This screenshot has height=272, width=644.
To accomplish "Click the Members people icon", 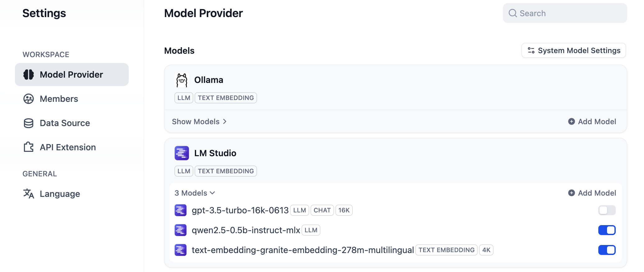I will (x=29, y=99).
